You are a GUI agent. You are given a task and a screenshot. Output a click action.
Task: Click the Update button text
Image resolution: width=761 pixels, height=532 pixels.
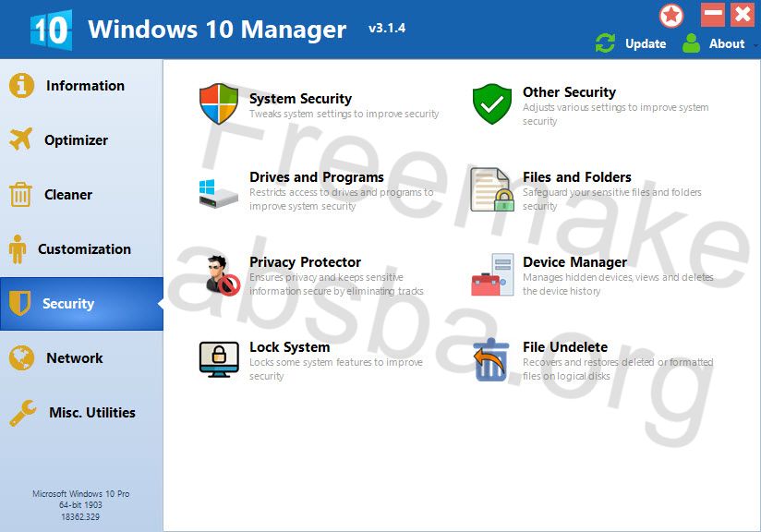pyautogui.click(x=646, y=43)
